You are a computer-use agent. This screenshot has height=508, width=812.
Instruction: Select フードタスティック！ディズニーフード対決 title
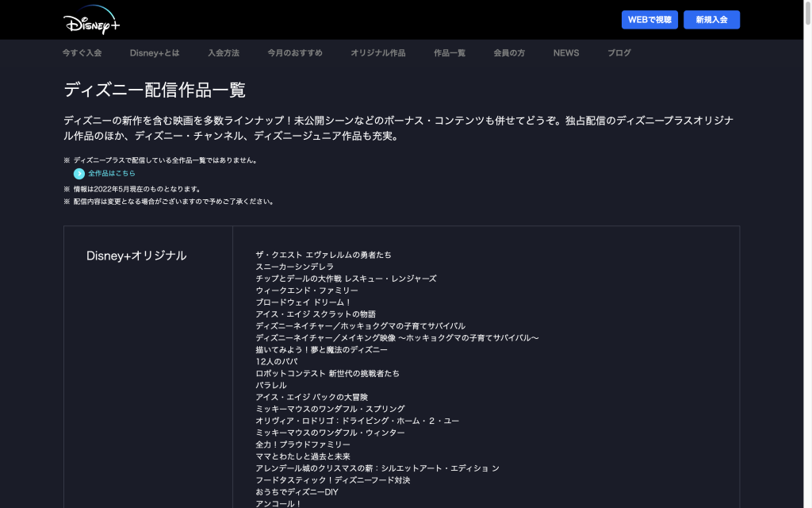(332, 480)
